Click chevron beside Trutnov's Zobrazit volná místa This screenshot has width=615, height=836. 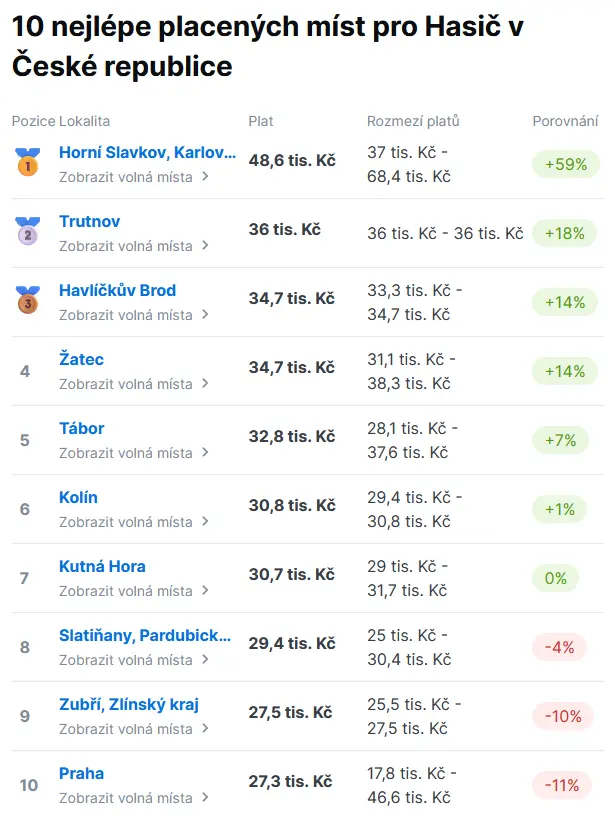(205, 245)
